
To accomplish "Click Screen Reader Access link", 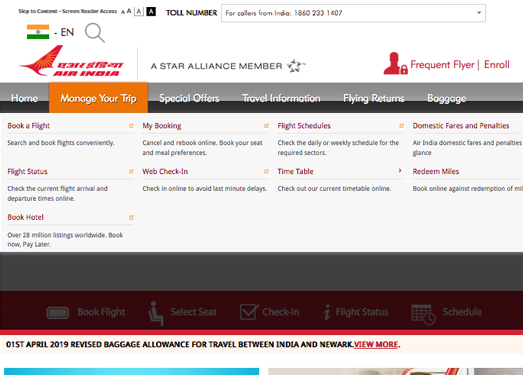I will pyautogui.click(x=89, y=11).
